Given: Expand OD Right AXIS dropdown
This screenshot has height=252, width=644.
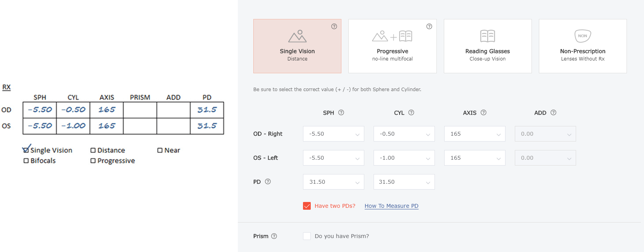Looking at the screenshot, I should click(474, 134).
